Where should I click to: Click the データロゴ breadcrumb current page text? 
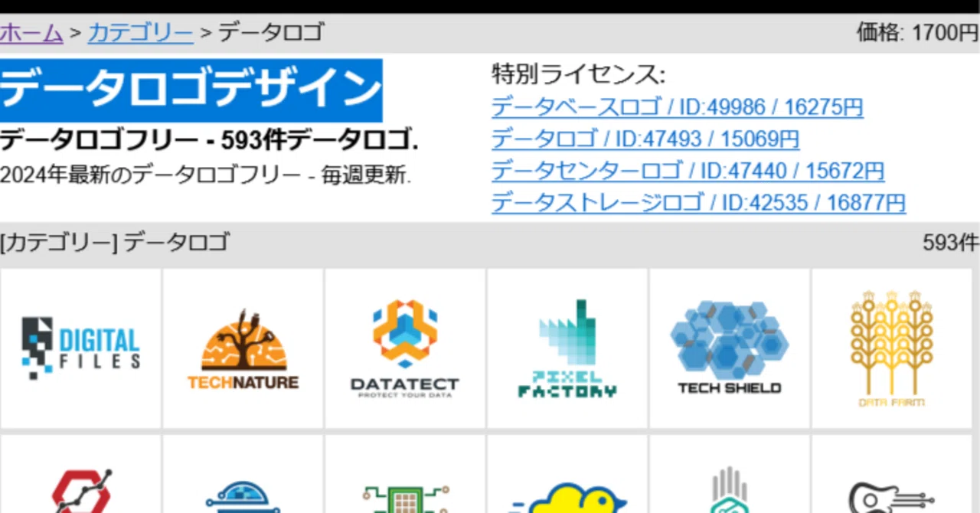(x=272, y=33)
